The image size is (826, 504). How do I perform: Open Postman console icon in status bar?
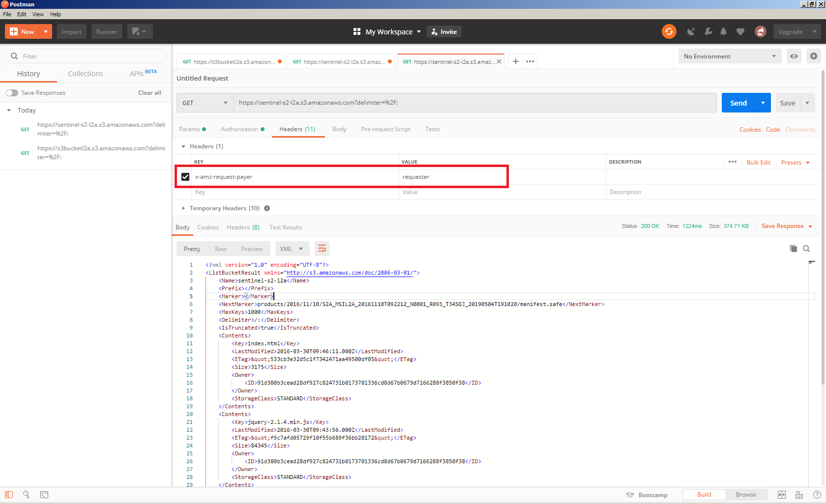pyautogui.click(x=44, y=495)
